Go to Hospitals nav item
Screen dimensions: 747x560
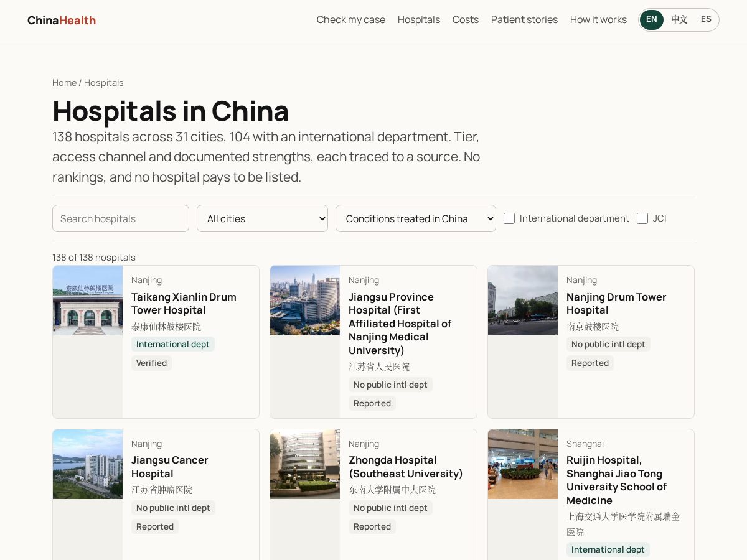tap(419, 20)
